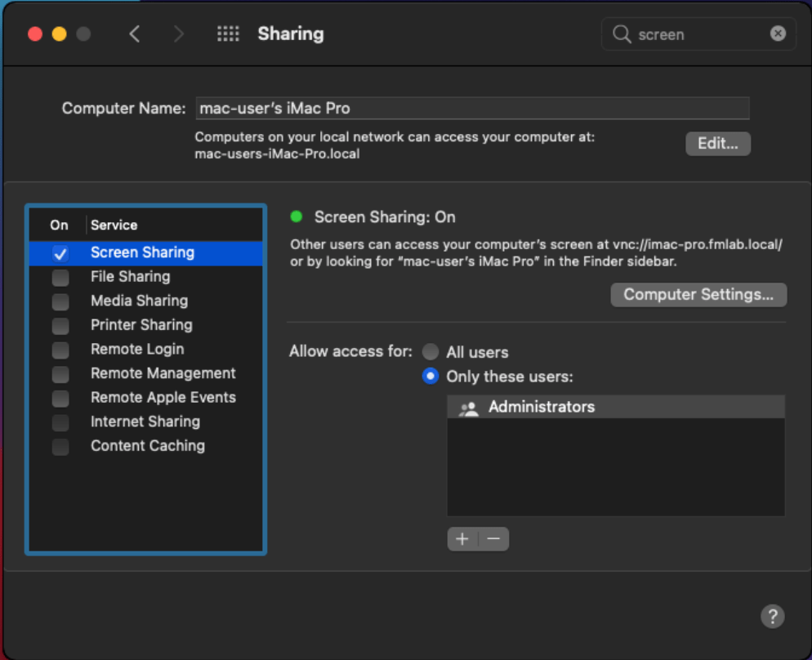Click into the Computer Name text field
The width and height of the screenshot is (812, 660).
click(x=471, y=108)
